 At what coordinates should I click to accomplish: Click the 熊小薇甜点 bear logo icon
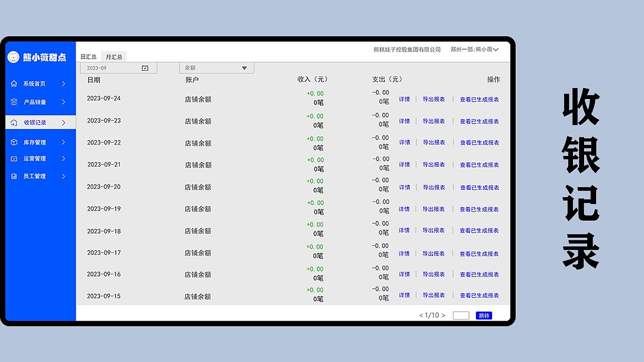pyautogui.click(x=14, y=57)
